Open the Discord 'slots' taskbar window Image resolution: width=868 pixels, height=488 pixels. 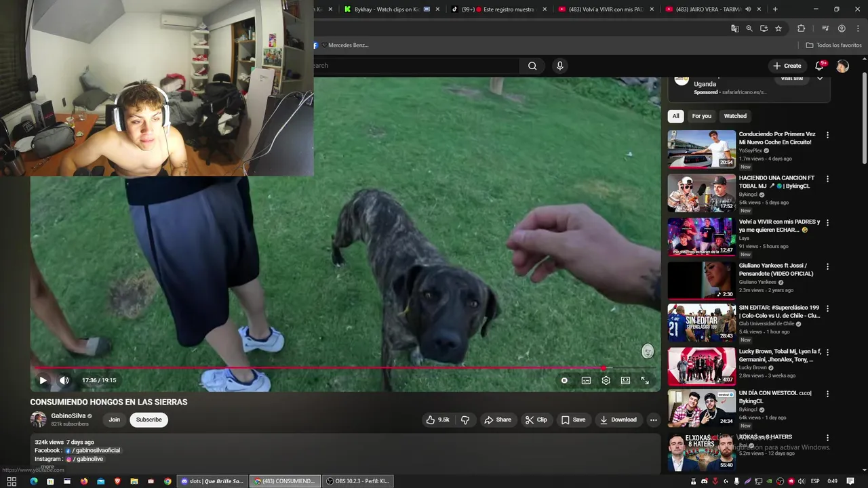point(212,481)
